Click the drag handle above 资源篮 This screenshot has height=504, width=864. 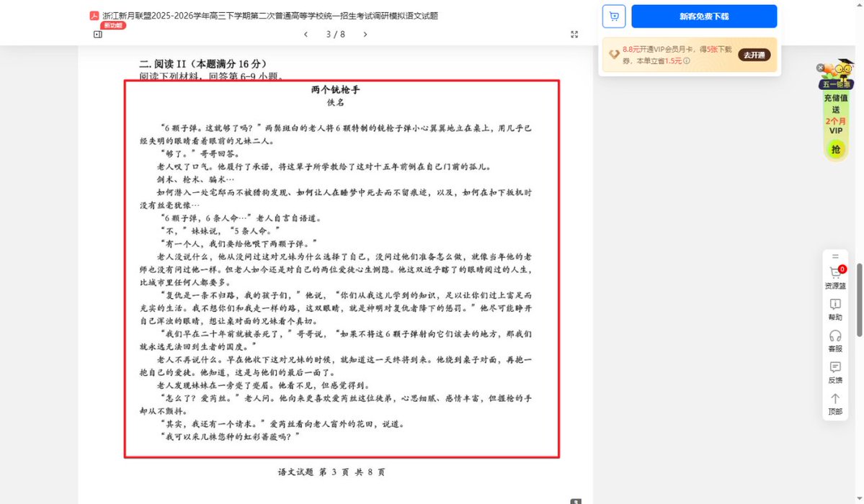pyautogui.click(x=835, y=256)
